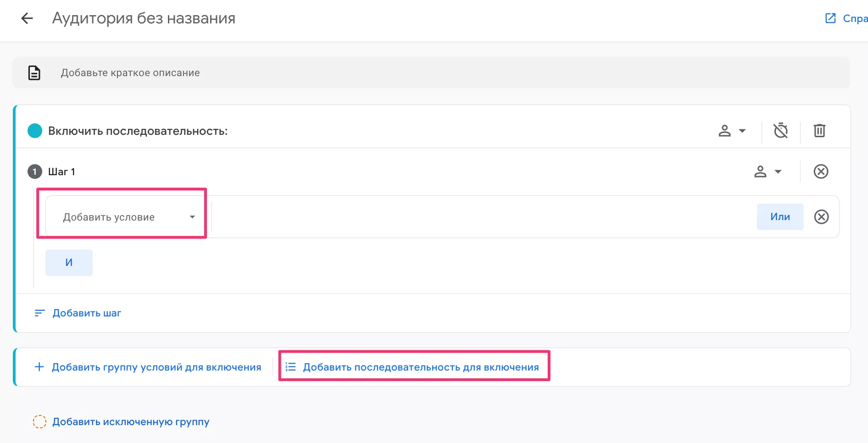Click 'Добавить группу условий для включения'
This screenshot has height=443, width=868.
[148, 367]
